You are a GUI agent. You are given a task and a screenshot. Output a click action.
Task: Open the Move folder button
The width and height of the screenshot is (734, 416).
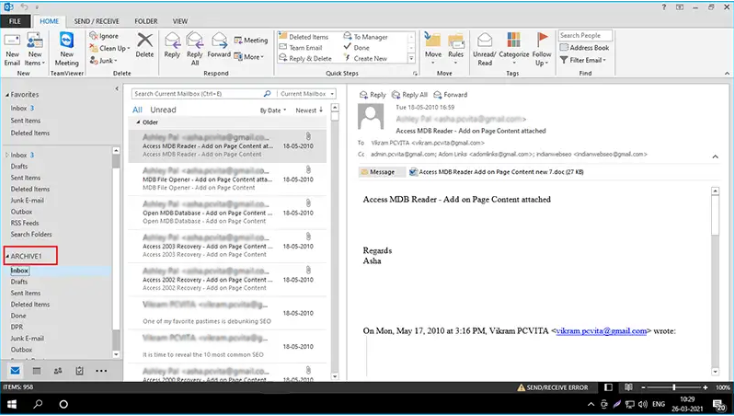[x=433, y=49]
